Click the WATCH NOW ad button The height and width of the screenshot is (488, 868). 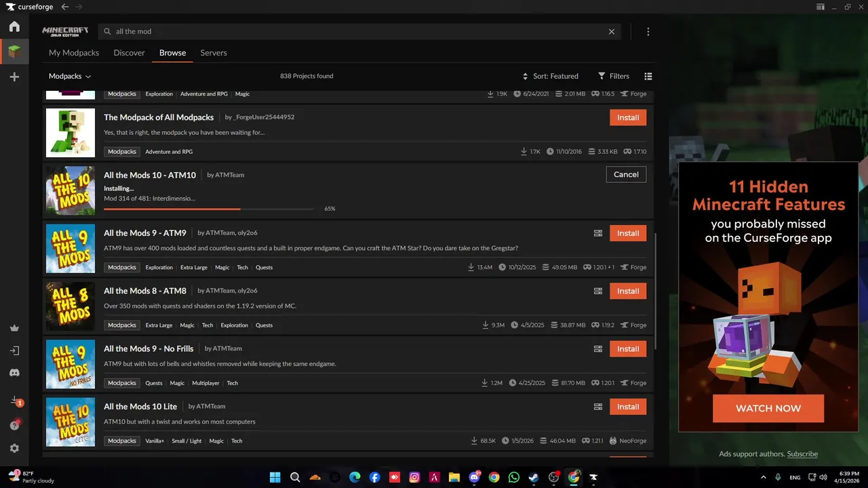(768, 408)
